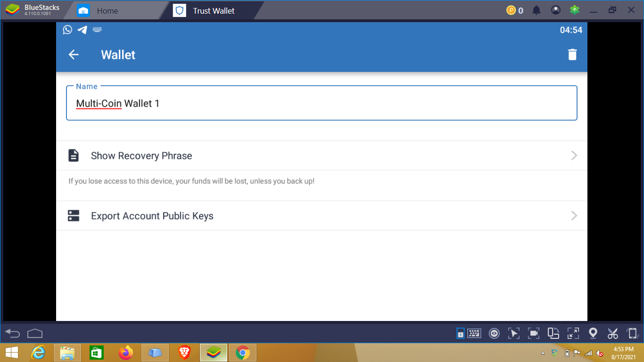644x362 pixels.
Task: Click the eye icon in BlueStacks toolbar
Action: coord(494,334)
